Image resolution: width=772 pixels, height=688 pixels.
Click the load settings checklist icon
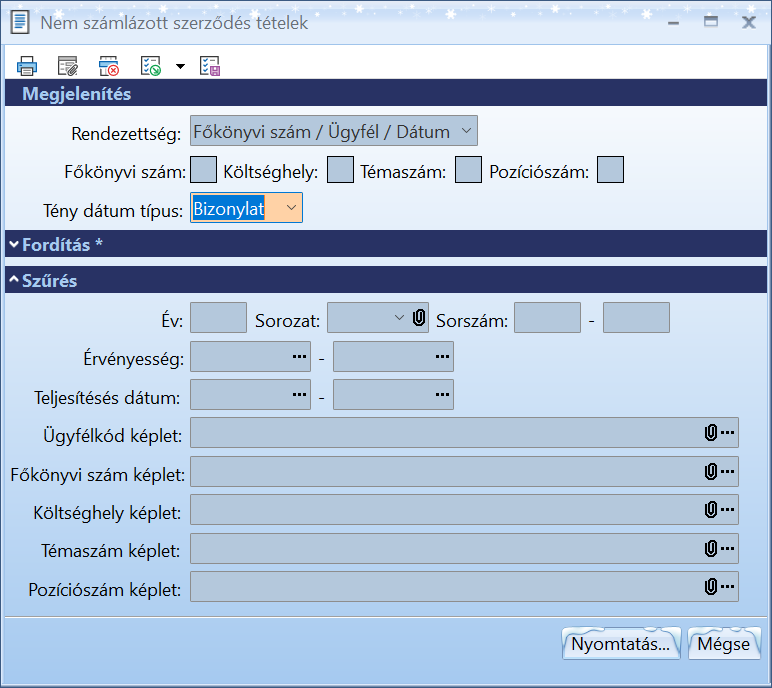[151, 67]
